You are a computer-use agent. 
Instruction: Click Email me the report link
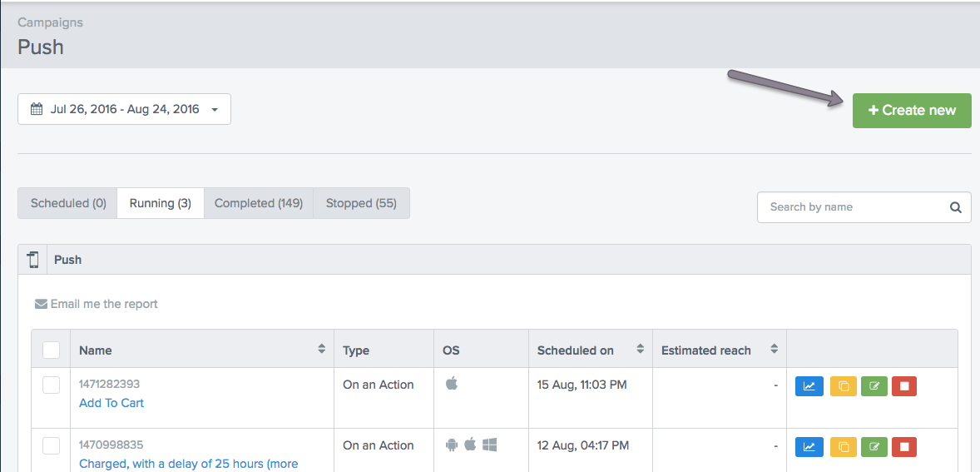coord(104,304)
